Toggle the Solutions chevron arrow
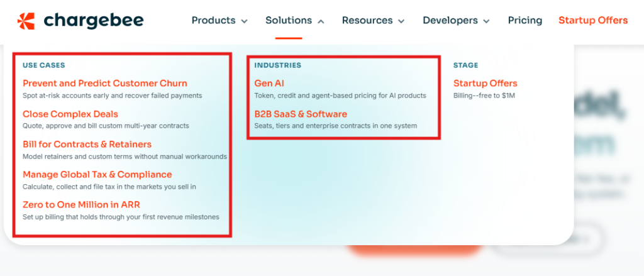Image resolution: width=644 pixels, height=276 pixels. click(x=321, y=21)
